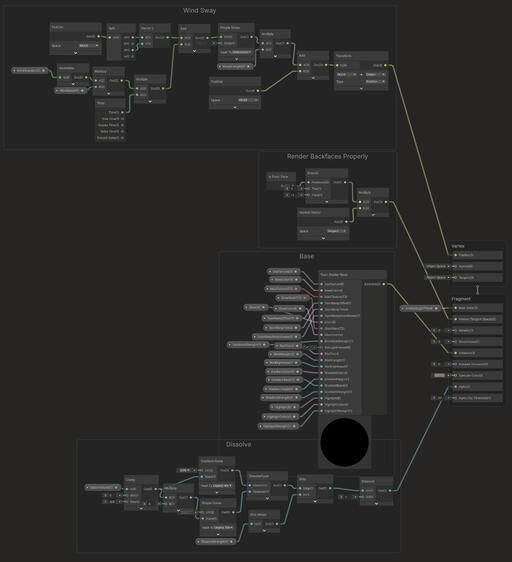This screenshot has height=562, width=512.
Task: Open the Type dropdown on Transform node
Action: click(x=375, y=81)
